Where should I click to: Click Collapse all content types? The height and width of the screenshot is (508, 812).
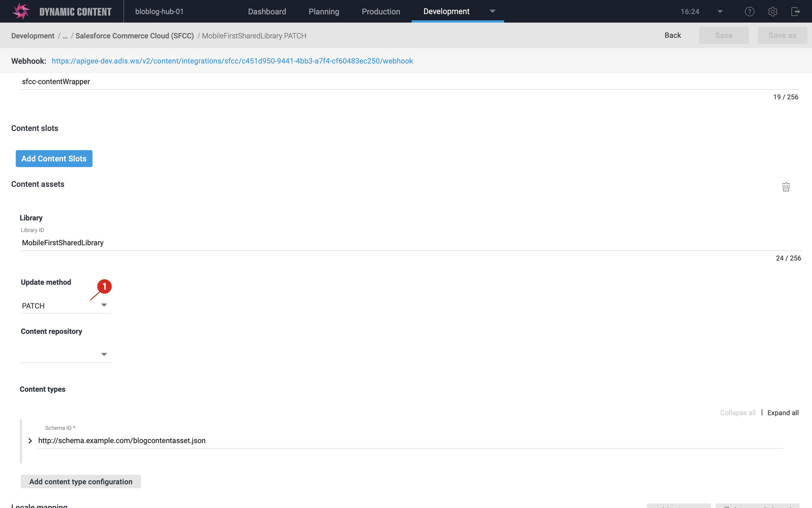pos(738,413)
